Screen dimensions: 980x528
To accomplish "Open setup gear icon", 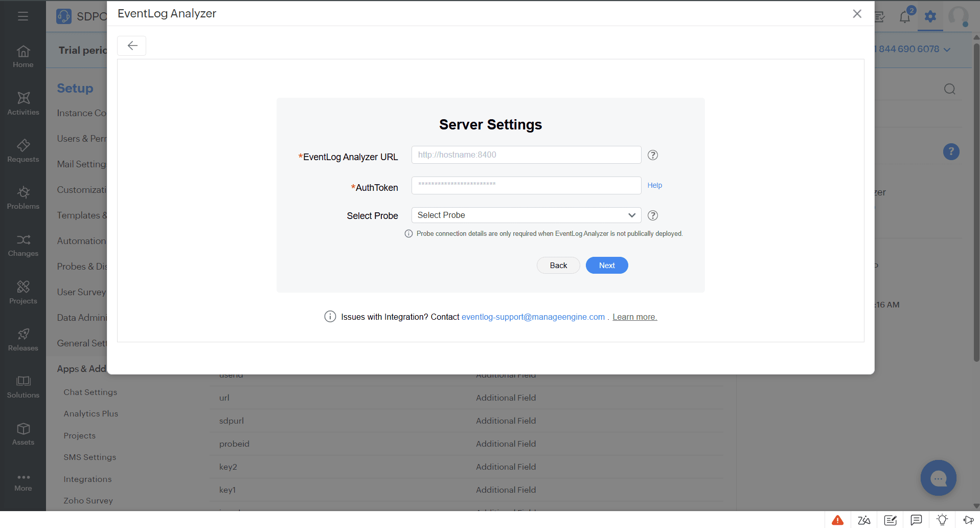I will (x=930, y=16).
